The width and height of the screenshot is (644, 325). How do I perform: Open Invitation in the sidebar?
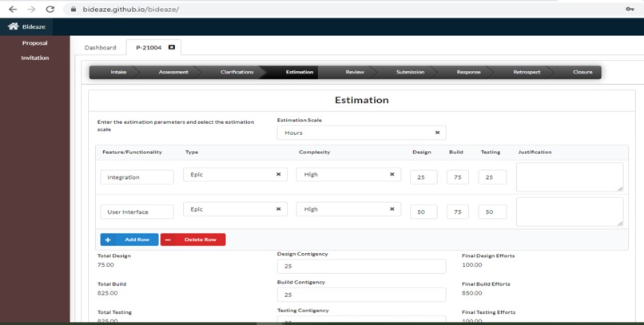[35, 57]
